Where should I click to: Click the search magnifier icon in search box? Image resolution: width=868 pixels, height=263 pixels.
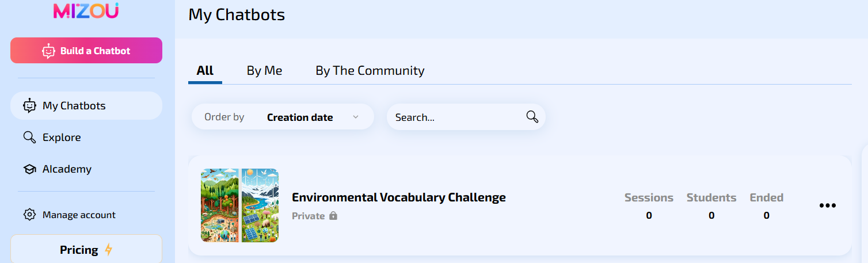pos(532,117)
